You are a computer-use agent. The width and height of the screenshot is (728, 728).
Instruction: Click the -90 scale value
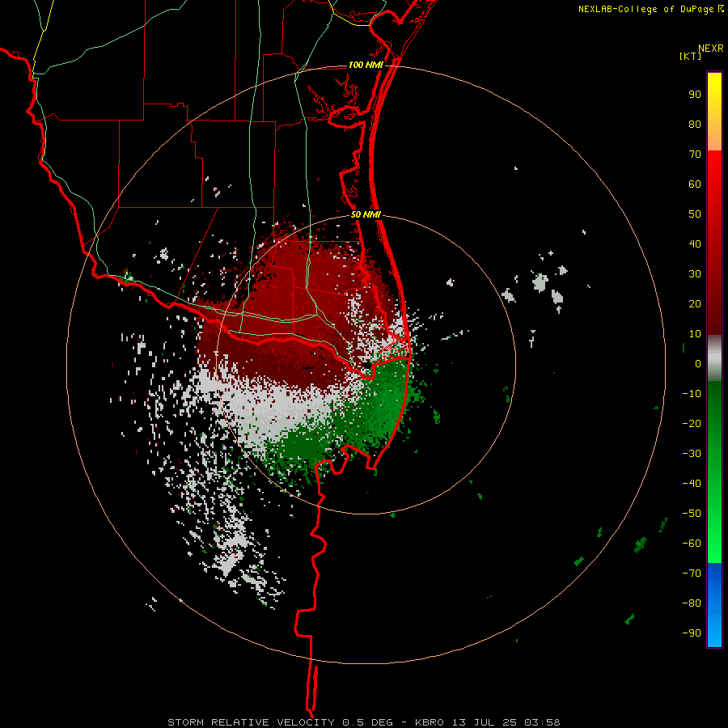(x=692, y=633)
